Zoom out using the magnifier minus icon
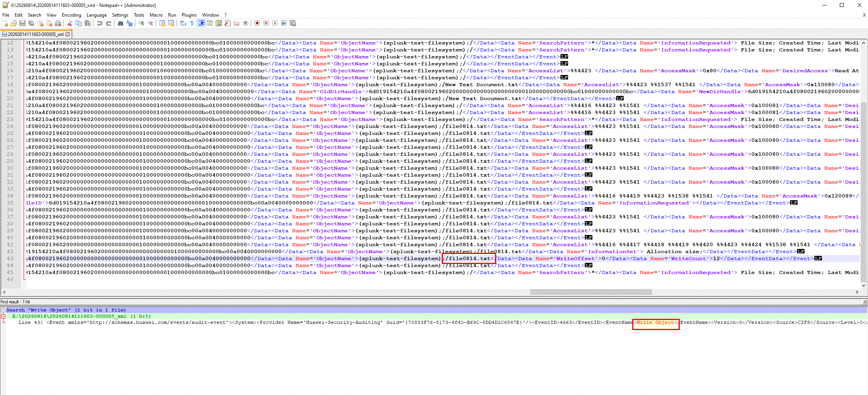868x395 pixels. [x=150, y=23]
